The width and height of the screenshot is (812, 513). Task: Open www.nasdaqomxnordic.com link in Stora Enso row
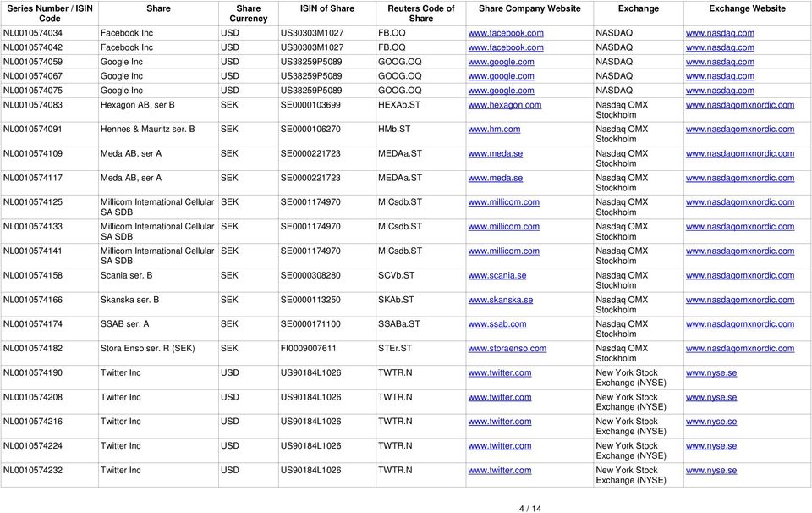(739, 349)
